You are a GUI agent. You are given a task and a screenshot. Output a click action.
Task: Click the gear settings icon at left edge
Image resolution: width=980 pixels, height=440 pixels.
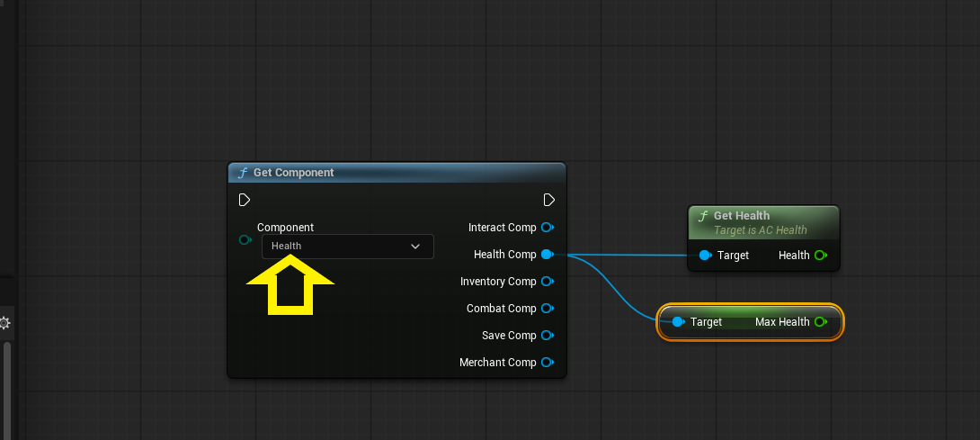(4, 323)
